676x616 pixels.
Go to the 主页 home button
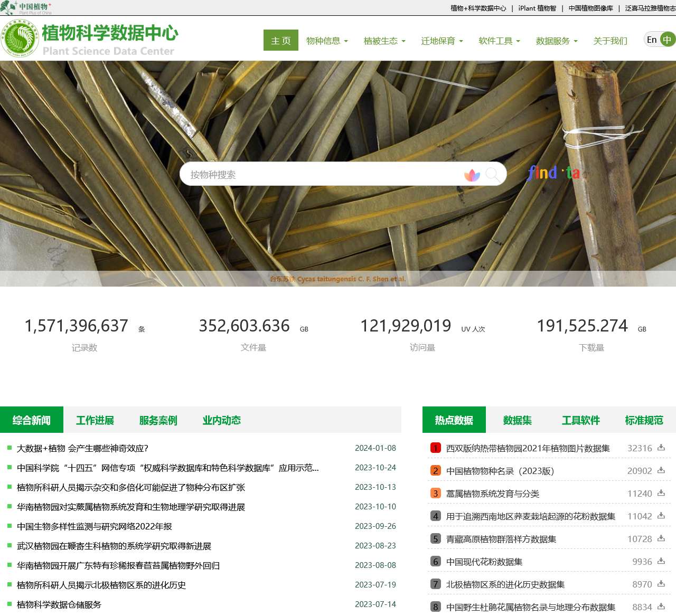[281, 41]
